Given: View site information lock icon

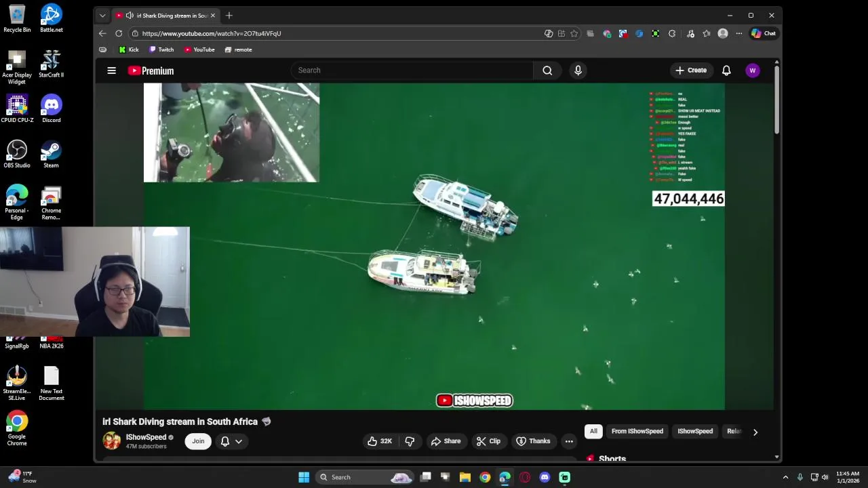Looking at the screenshot, I should [136, 33].
